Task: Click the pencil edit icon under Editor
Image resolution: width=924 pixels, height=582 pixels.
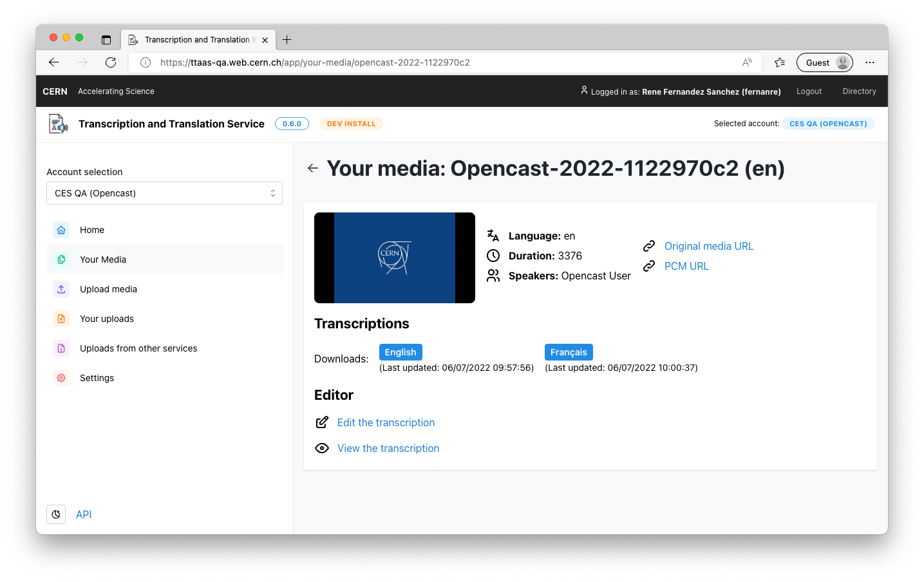Action: [x=322, y=422]
